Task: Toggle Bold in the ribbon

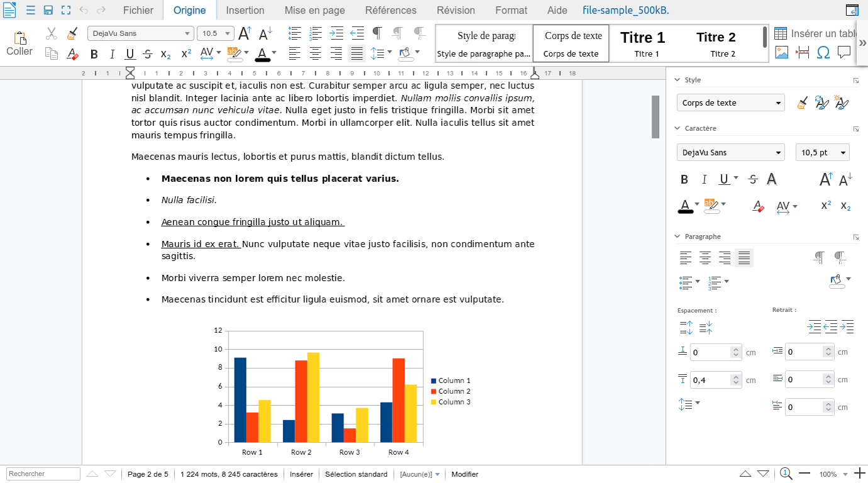Action: pos(94,54)
